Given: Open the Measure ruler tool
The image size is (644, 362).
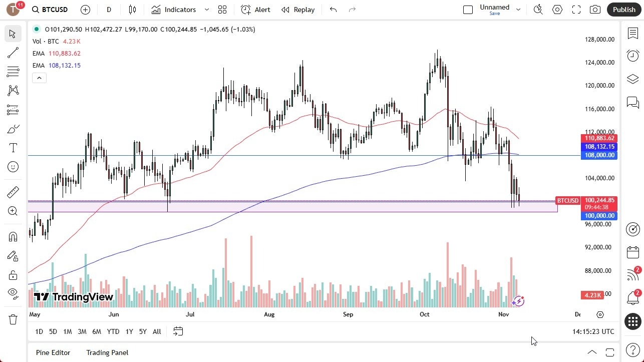Looking at the screenshot, I should (13, 192).
